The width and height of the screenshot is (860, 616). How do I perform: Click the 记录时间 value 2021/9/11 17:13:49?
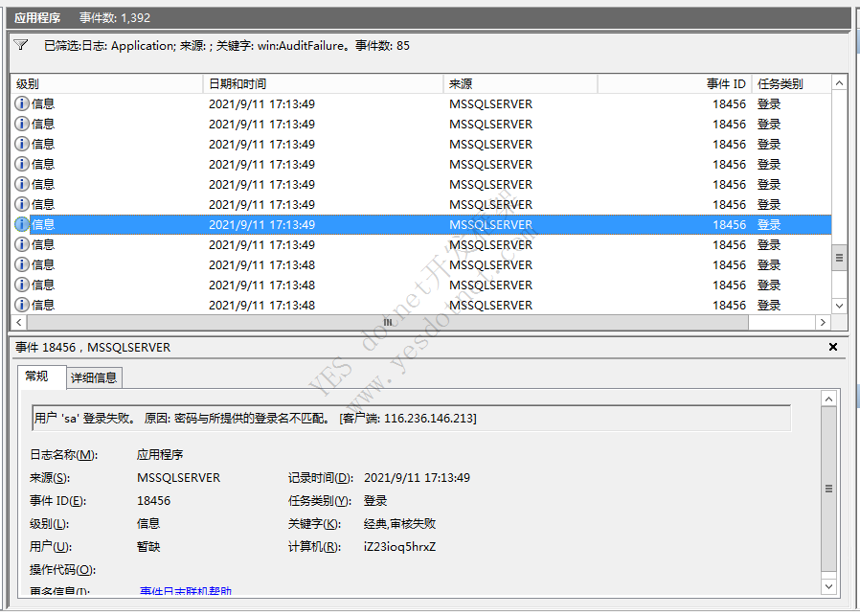click(x=417, y=478)
